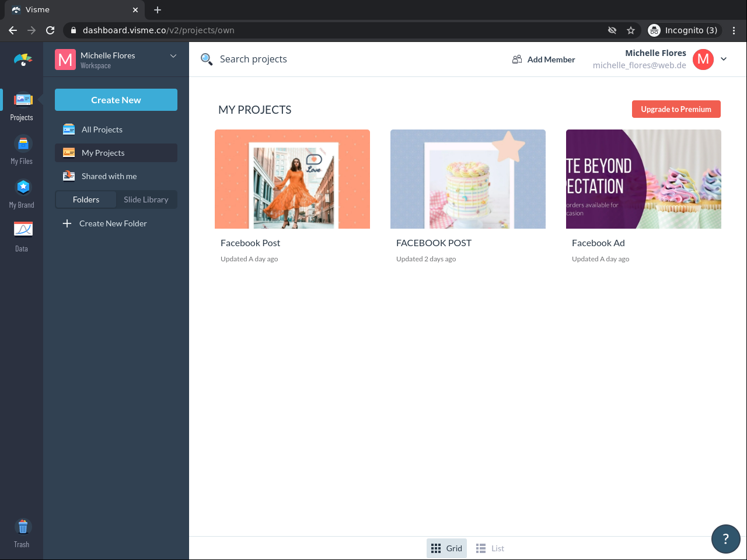Open the Projects sidebar section
The height and width of the screenshot is (560, 747).
pyautogui.click(x=22, y=107)
